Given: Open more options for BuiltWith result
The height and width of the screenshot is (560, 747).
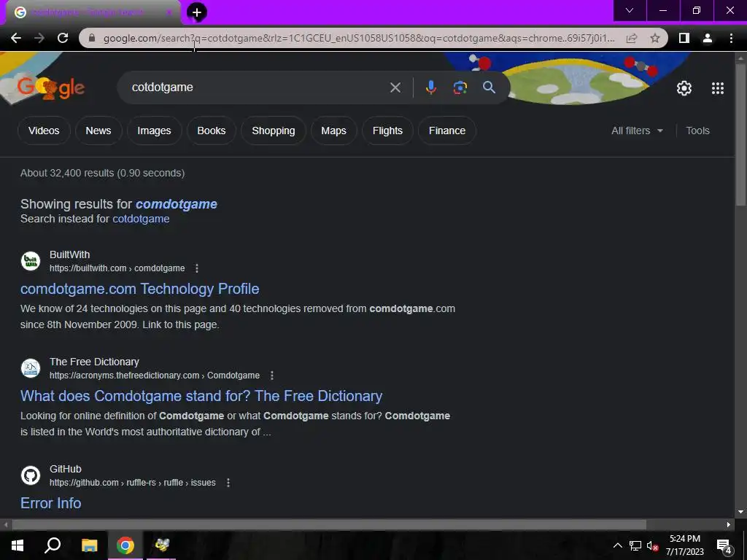Looking at the screenshot, I should (197, 268).
